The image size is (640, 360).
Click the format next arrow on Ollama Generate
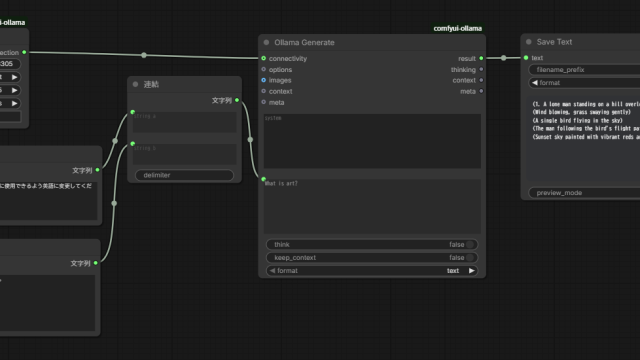point(471,271)
